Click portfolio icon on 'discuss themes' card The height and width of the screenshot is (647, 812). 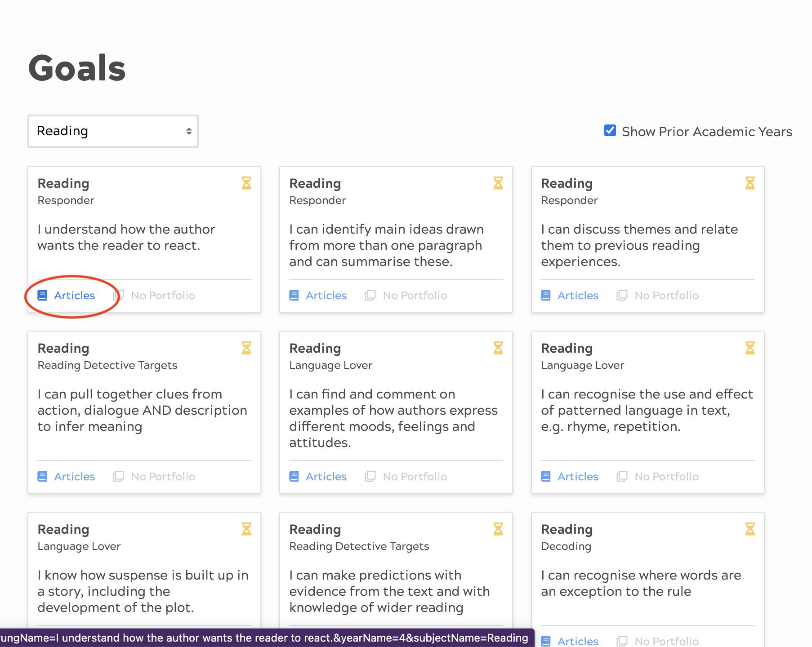[x=622, y=295]
